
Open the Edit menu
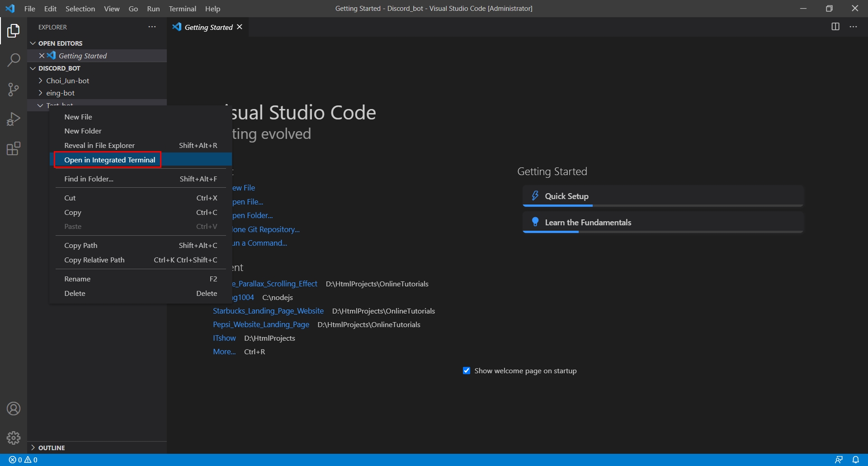click(50, 9)
